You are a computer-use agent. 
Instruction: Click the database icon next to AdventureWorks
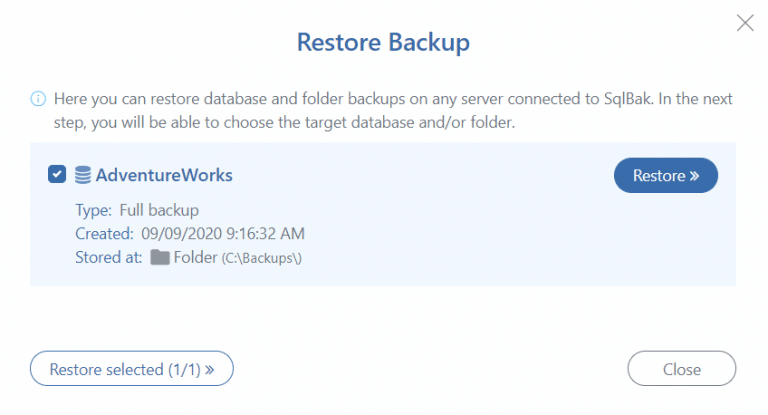tap(84, 175)
